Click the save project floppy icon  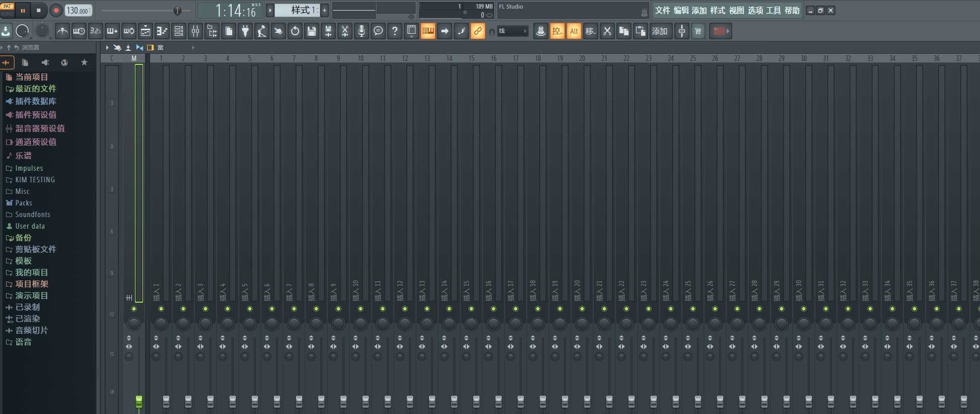(312, 31)
